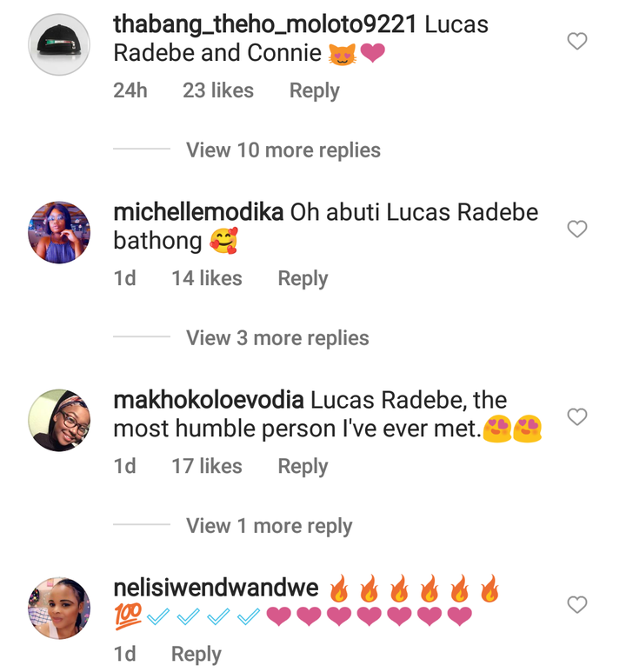
Task: View the 14 likes list
Action: pos(207,278)
